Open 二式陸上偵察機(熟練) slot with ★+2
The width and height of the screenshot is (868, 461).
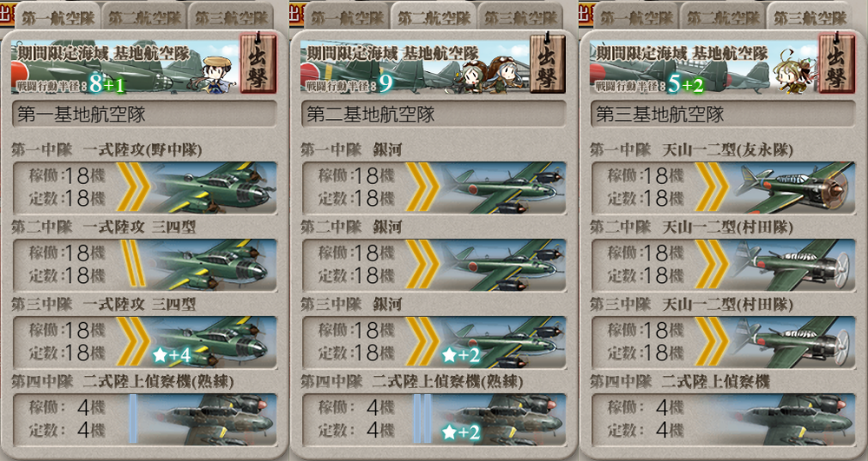pyautogui.click(x=434, y=419)
